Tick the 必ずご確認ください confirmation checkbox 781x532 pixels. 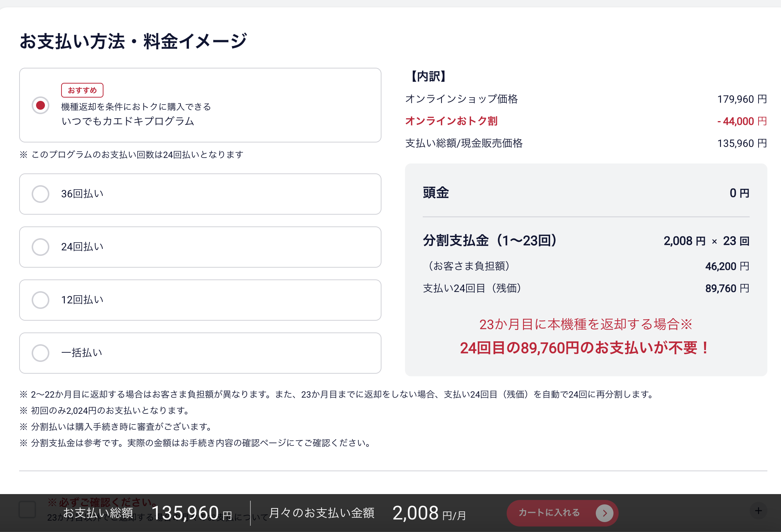pyautogui.click(x=27, y=510)
